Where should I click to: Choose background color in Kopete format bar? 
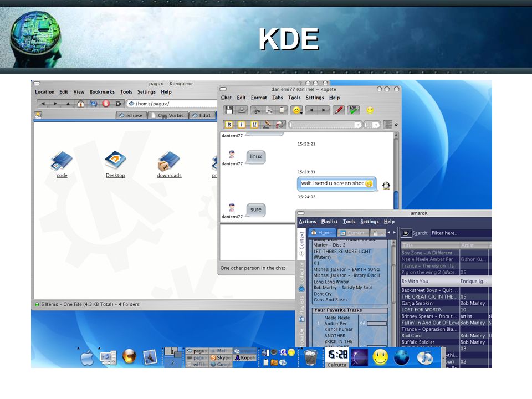click(279, 125)
